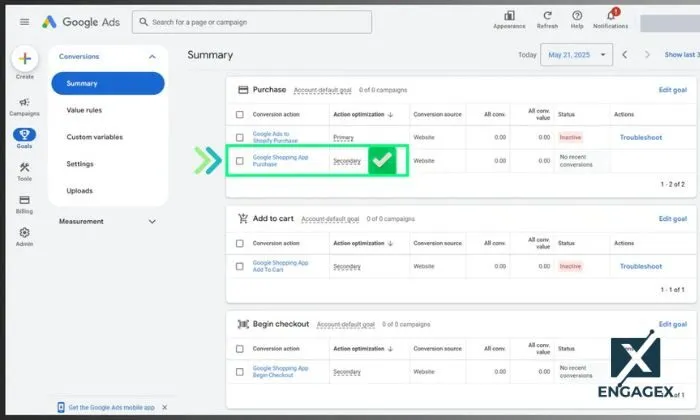The width and height of the screenshot is (700, 420).
Task: Tick the Google Ads to Shopify Purchase checkbox
Action: click(239, 136)
